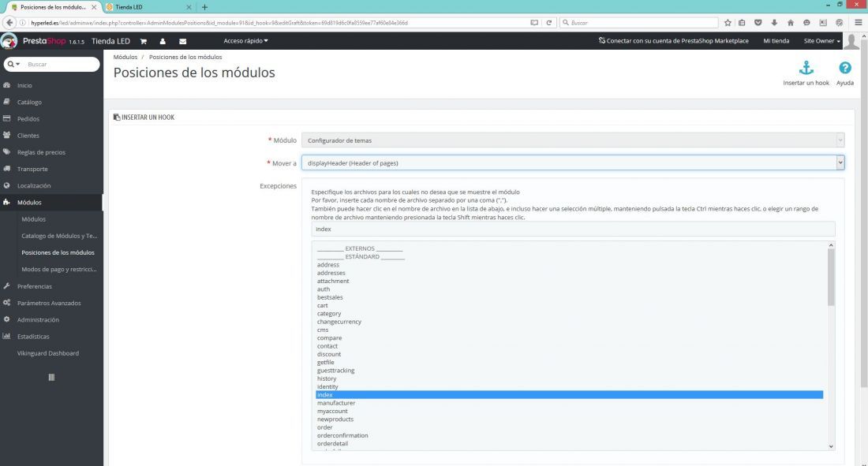Select address in the exceptions list
Image resolution: width=868 pixels, height=466 pixels.
tap(328, 265)
